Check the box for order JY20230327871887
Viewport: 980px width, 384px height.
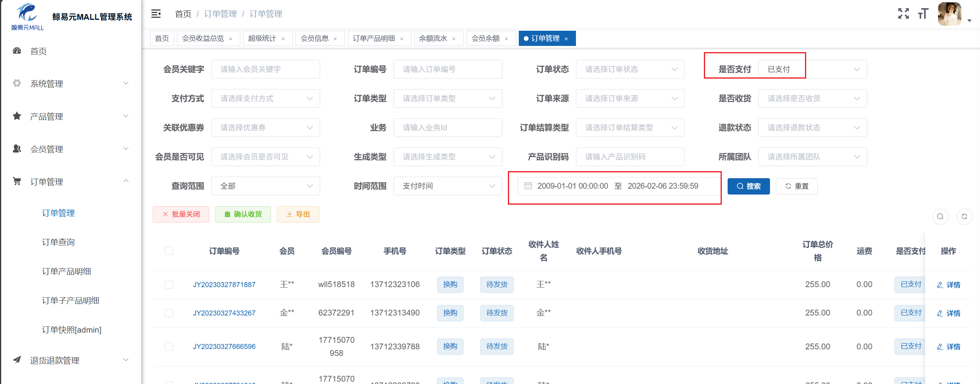click(x=169, y=285)
